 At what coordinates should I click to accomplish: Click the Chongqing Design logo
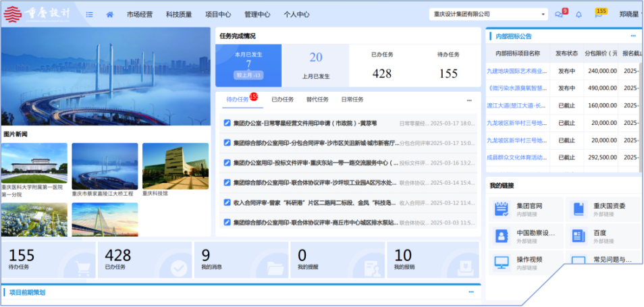(x=37, y=14)
